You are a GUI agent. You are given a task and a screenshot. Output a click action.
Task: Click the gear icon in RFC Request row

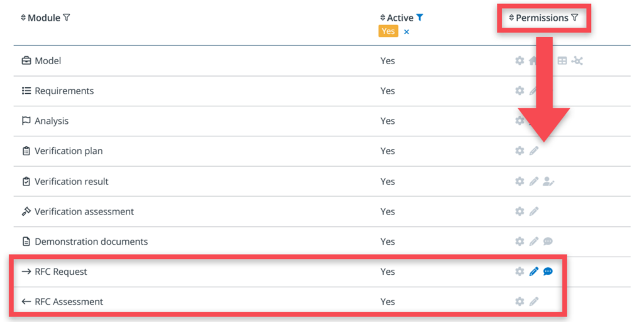[x=519, y=272]
